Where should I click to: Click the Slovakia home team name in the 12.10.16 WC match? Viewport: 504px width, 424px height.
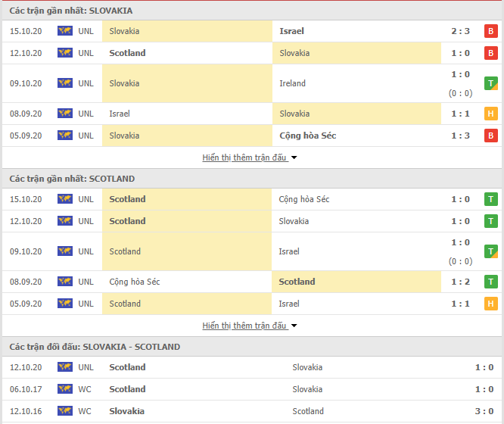(x=126, y=411)
